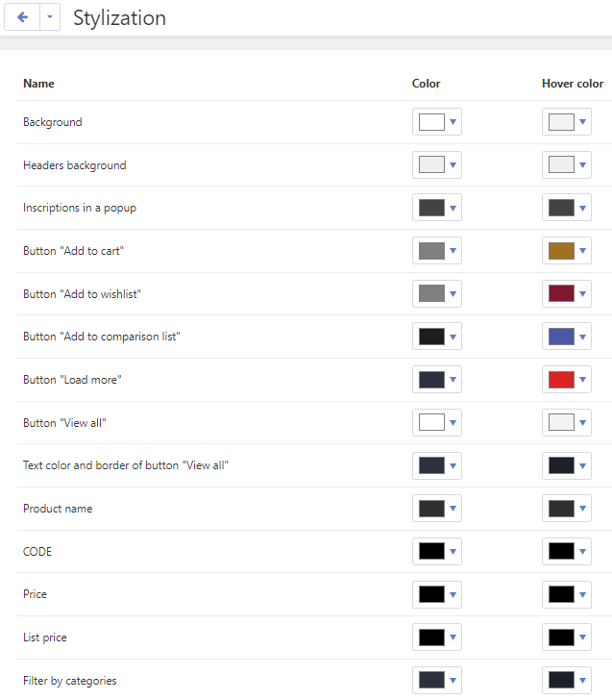Open Add to wishlist color dropdown arrow
Viewport: 612px width, 700px height.
point(453,294)
